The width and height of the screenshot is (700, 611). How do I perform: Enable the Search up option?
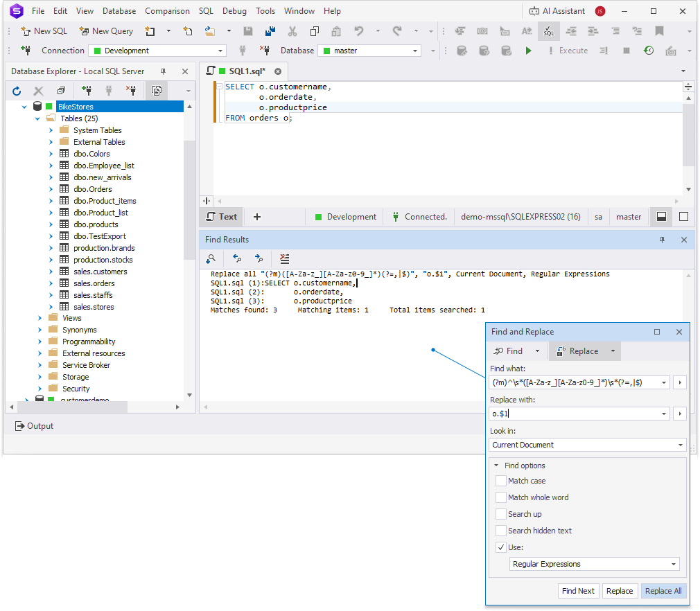(501, 514)
